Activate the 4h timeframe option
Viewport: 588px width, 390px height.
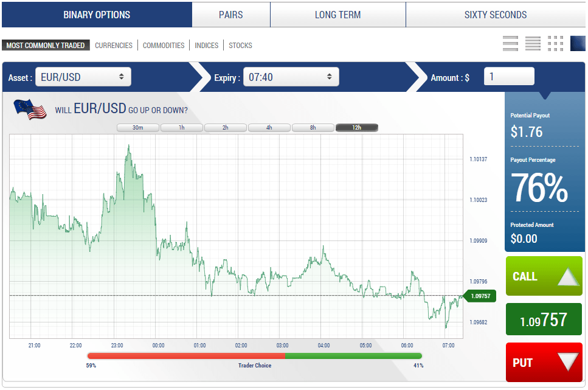point(269,127)
